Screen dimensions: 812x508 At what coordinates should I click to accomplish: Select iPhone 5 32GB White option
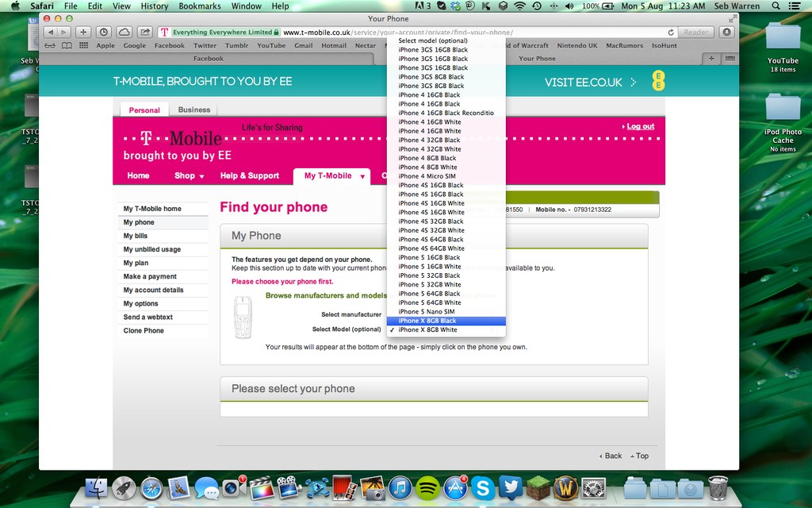click(x=446, y=285)
